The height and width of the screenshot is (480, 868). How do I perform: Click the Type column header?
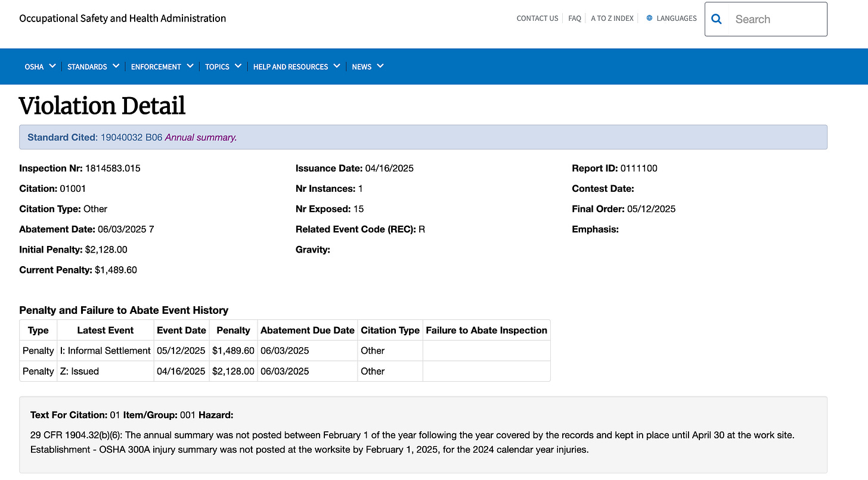38,331
